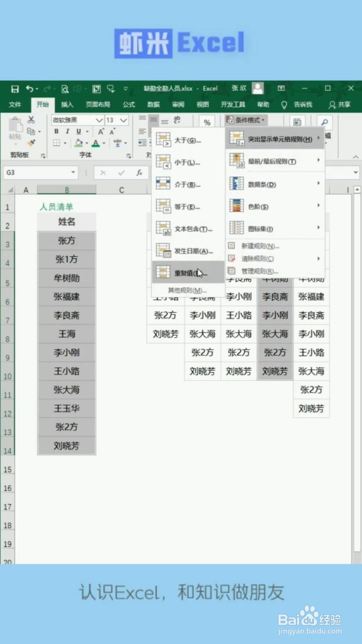Open the 字体 group dialog launcher
Image resolution: width=362 pixels, height=644 pixels.
point(129,156)
